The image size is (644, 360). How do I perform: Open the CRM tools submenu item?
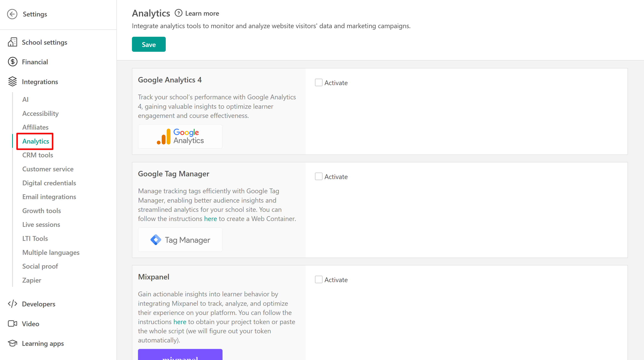[38, 155]
